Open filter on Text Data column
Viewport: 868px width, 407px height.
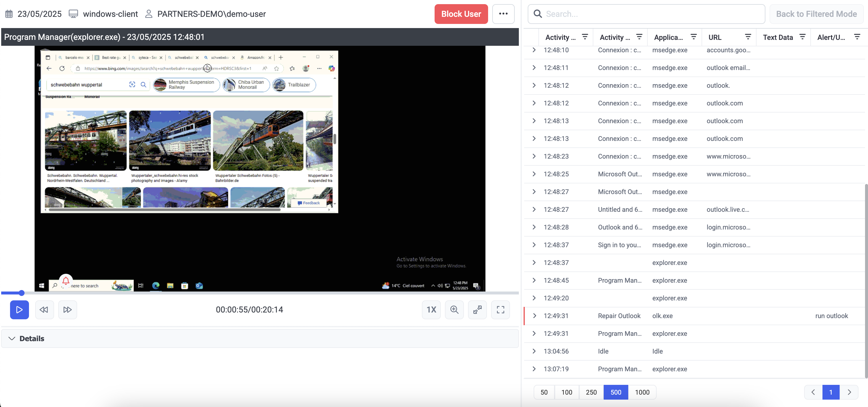[802, 37]
